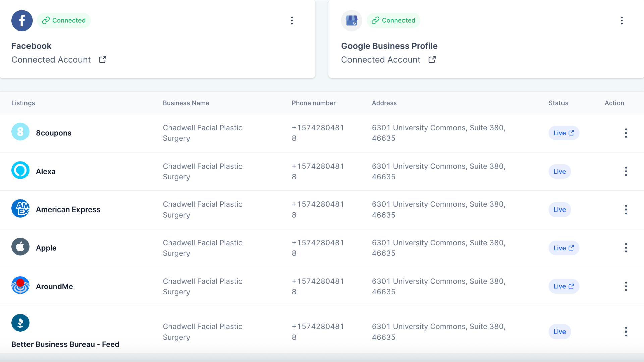The image size is (644, 362).
Task: Open action menu for 8coupons row
Action: 626,133
